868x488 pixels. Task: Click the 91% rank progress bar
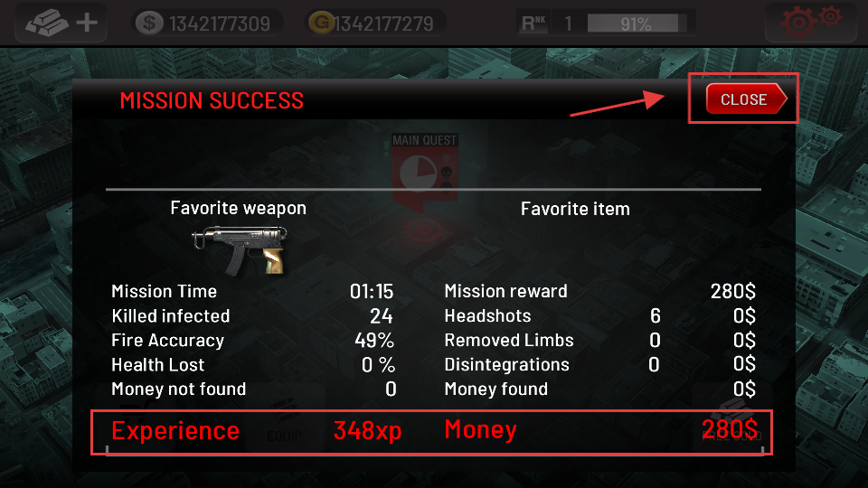pyautogui.click(x=637, y=23)
